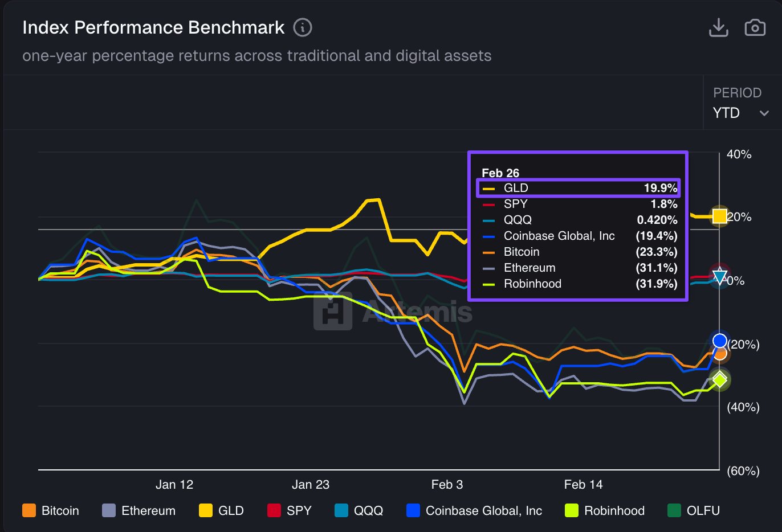Click the 'Jan 12' x-axis label
This screenshot has height=532, width=782.
(x=174, y=485)
